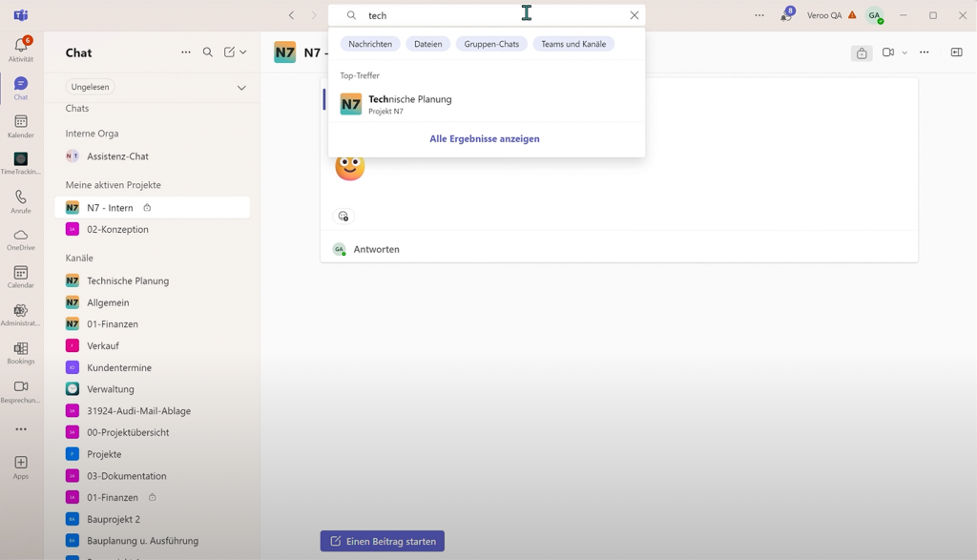Expand the Ungelesen filter chevron
Image resolution: width=977 pixels, height=560 pixels.
[x=241, y=87]
